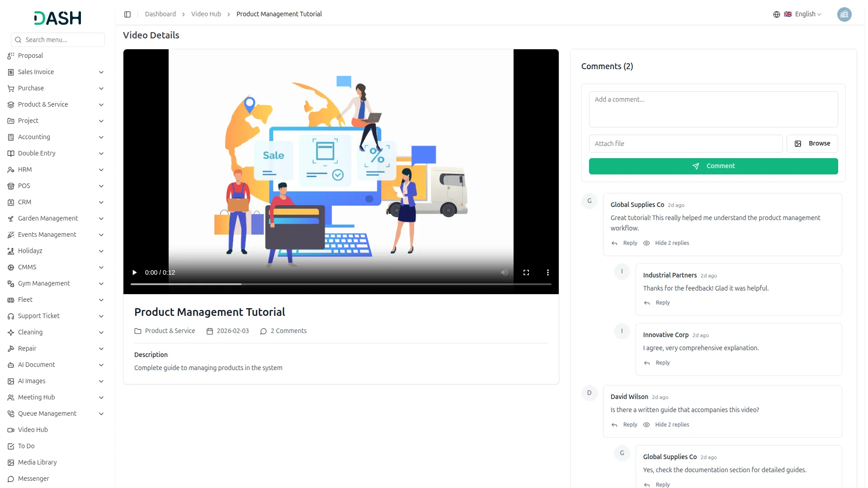The width and height of the screenshot is (868, 488).
Task: Click inside the Add a comment field
Action: [x=713, y=109]
